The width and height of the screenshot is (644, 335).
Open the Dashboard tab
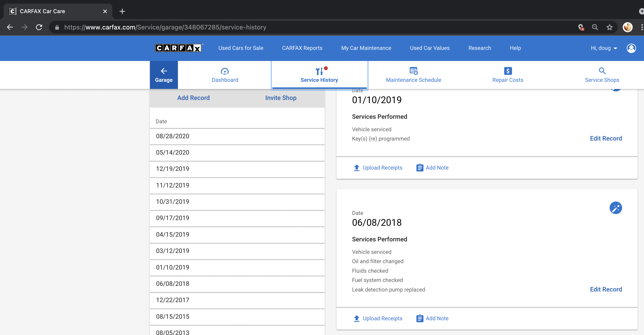pyautogui.click(x=225, y=75)
